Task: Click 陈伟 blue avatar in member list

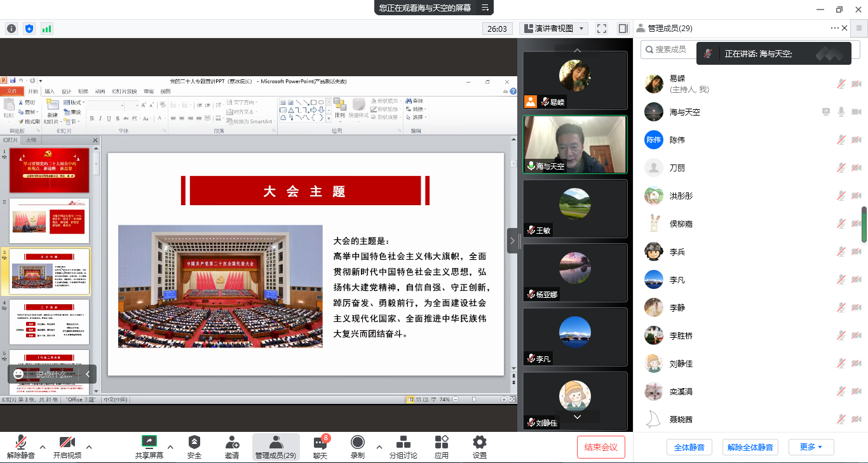Action: coord(654,140)
